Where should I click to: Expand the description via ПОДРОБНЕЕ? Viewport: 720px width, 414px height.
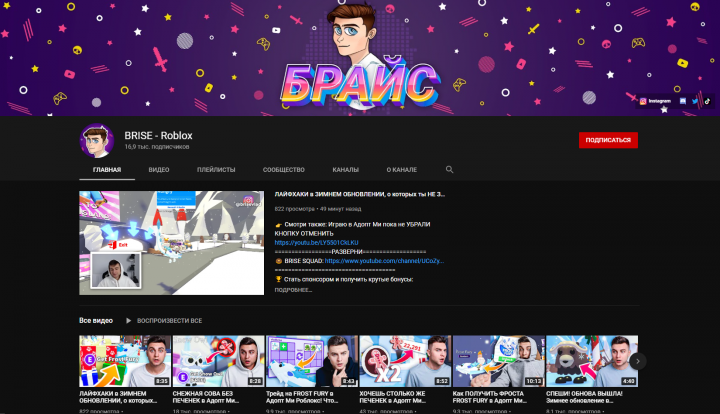click(x=293, y=290)
